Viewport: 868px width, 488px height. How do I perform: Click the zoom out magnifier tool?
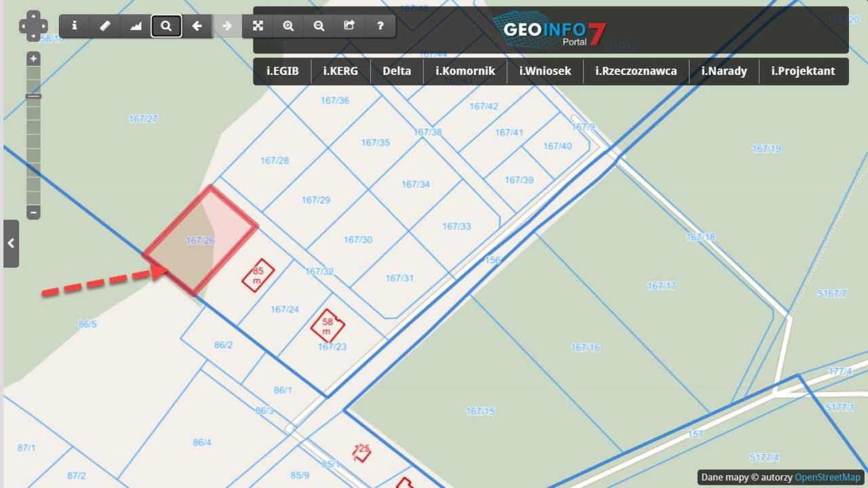pos(319,26)
